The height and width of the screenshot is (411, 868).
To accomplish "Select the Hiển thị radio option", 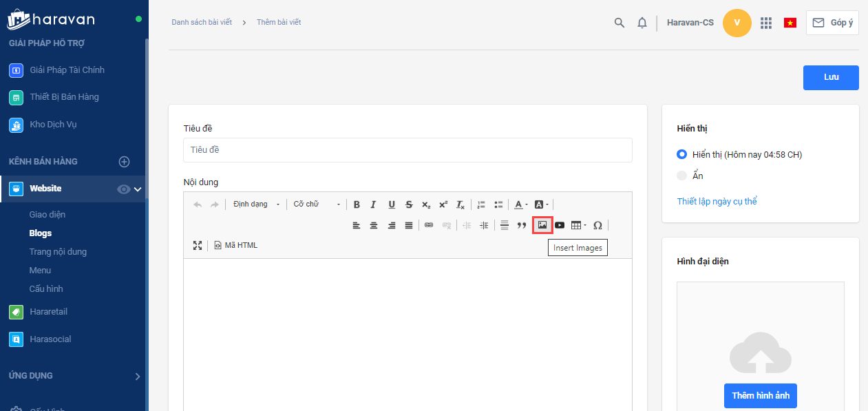I will click(682, 154).
